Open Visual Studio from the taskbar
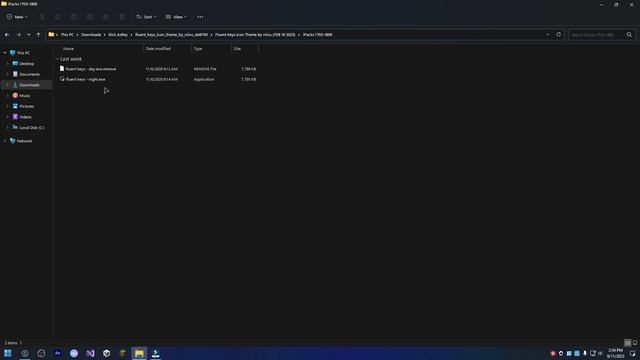640x360 pixels. coord(90,353)
